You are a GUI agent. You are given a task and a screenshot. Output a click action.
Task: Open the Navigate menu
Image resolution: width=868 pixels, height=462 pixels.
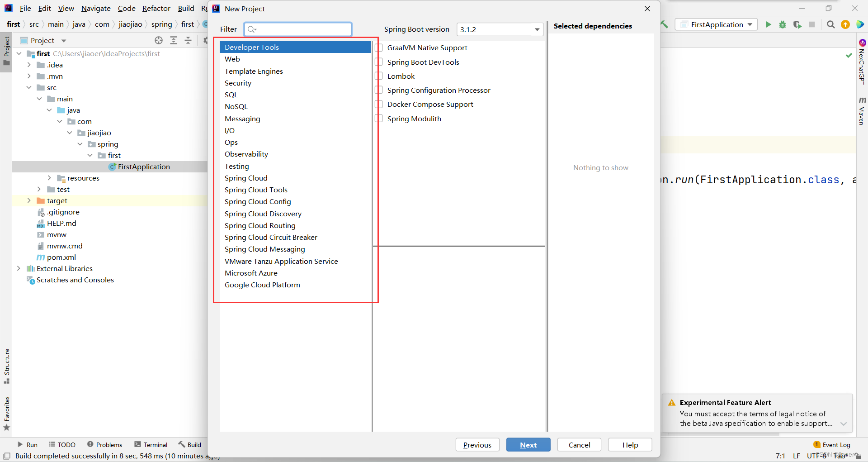(96, 8)
